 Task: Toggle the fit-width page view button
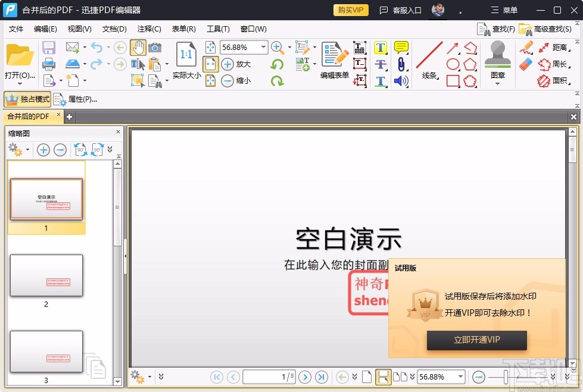pos(384,377)
